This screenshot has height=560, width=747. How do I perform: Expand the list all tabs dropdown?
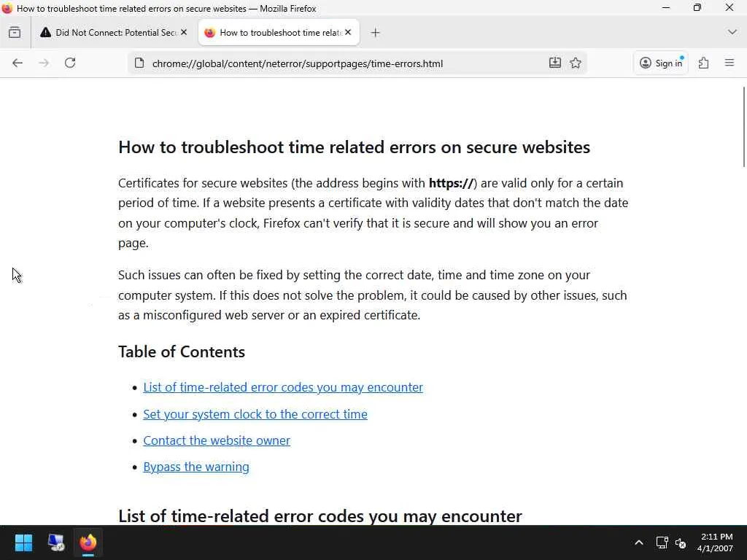[x=732, y=32]
